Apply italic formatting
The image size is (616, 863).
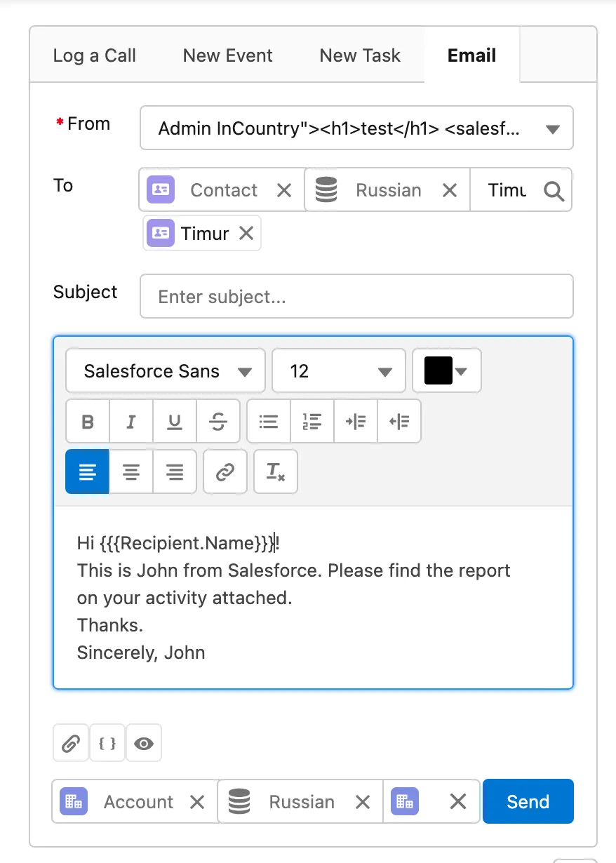pos(131,422)
